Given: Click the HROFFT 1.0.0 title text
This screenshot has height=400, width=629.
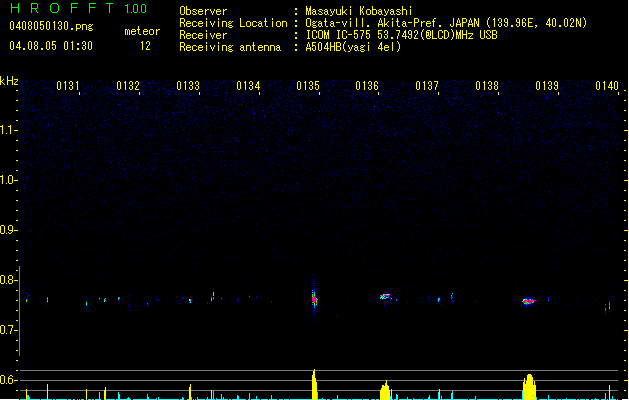Looking at the screenshot, I should point(79,8).
